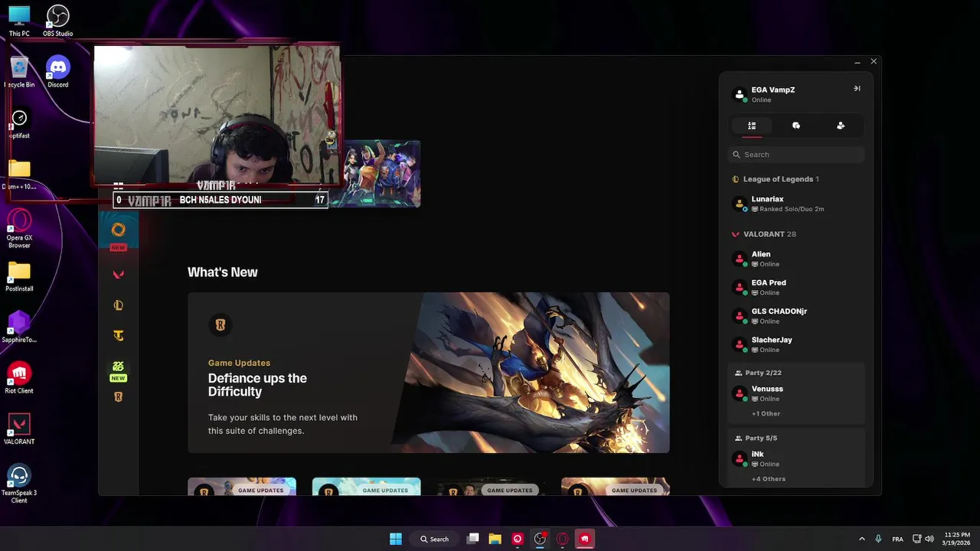Screen dimensions: 980x551
Task: Select the orange ring game icon in sidebar
Action: (118, 230)
